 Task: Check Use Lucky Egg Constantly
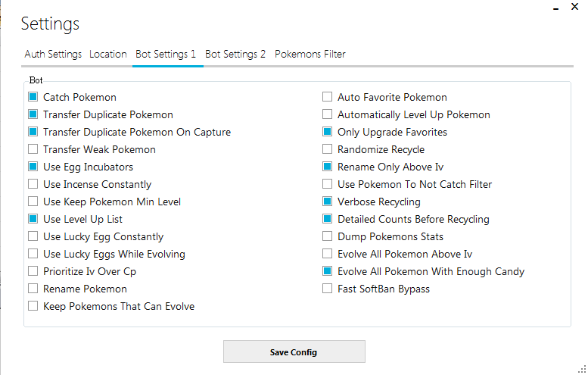(33, 236)
